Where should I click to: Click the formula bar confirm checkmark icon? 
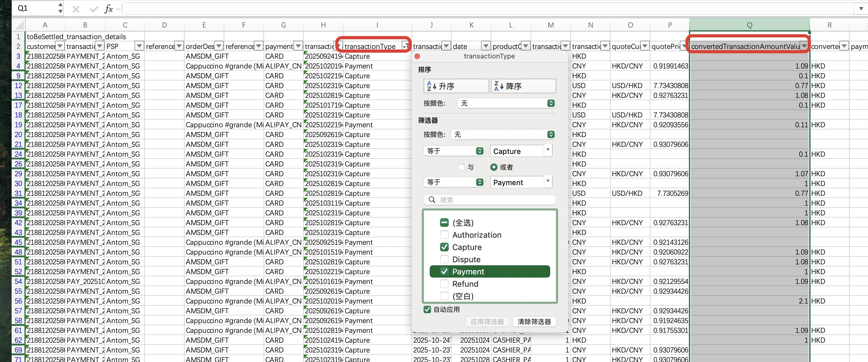click(x=94, y=9)
